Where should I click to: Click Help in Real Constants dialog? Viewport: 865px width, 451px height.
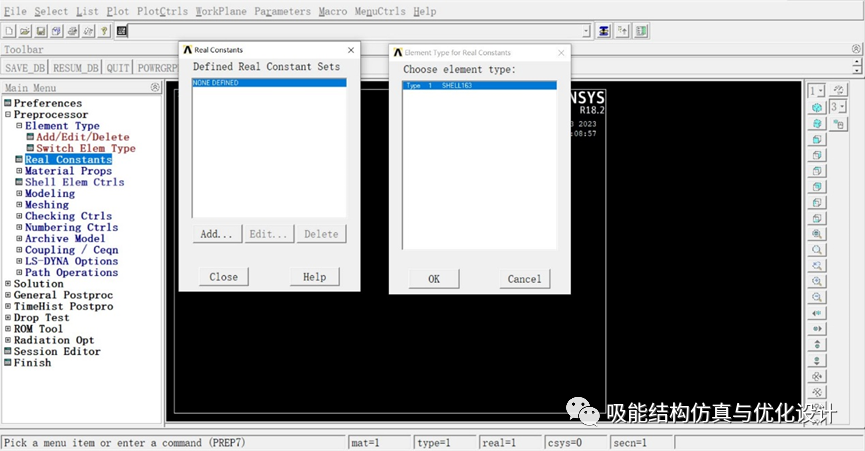click(x=314, y=277)
